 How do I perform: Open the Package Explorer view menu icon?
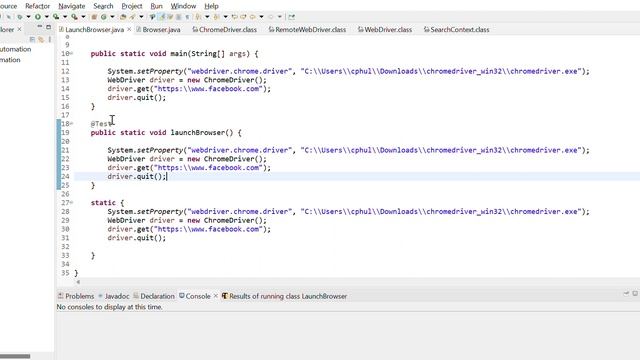pos(49,39)
